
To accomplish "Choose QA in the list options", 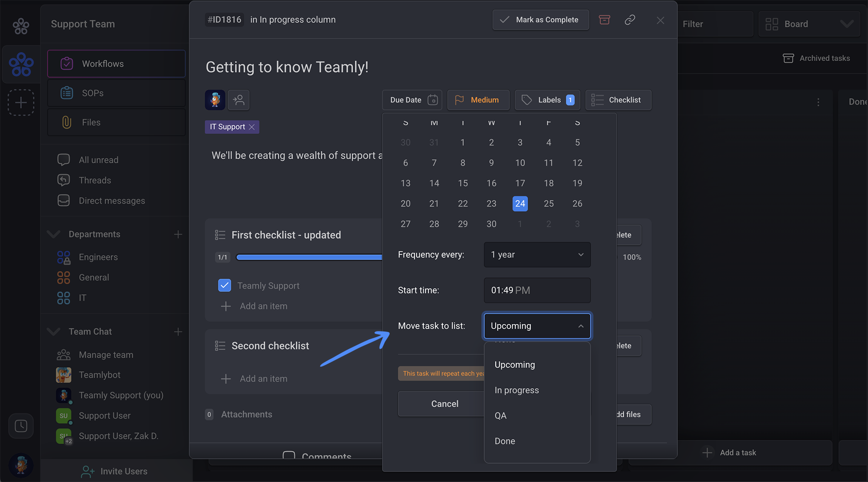I will pyautogui.click(x=537, y=416).
